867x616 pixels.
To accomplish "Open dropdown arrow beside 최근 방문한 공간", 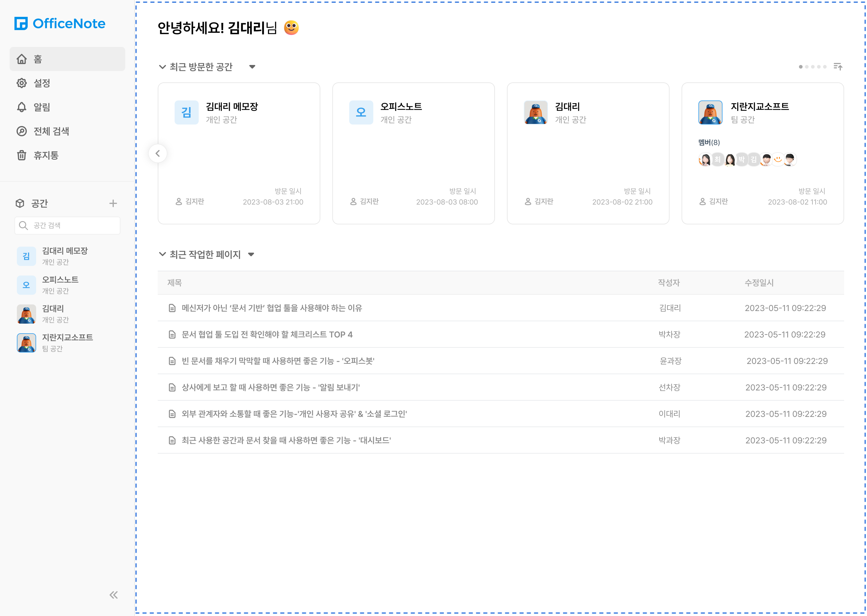I will [x=252, y=67].
